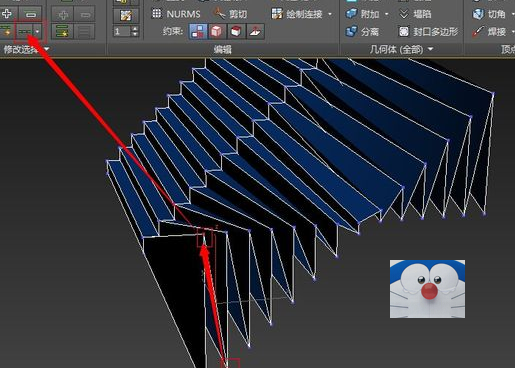Viewport: 515px width, 368px height.
Task: Click the Grow selection plus icon
Action: click(x=7, y=14)
